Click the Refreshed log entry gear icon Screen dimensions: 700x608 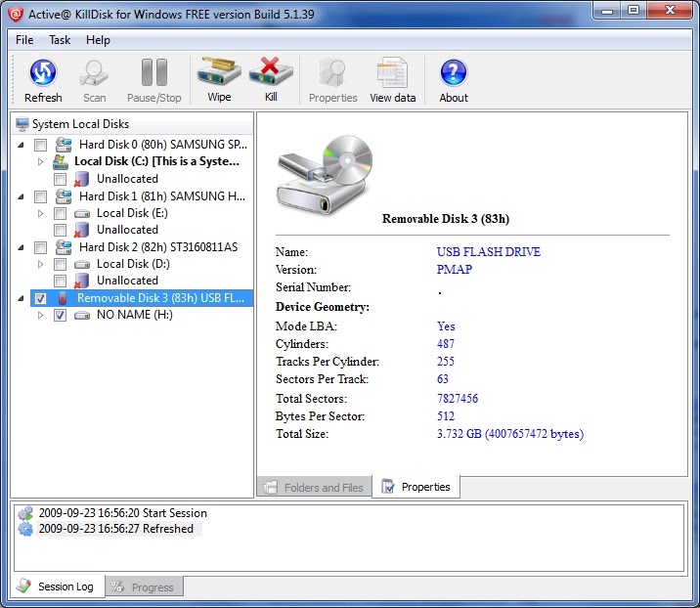[x=25, y=529]
